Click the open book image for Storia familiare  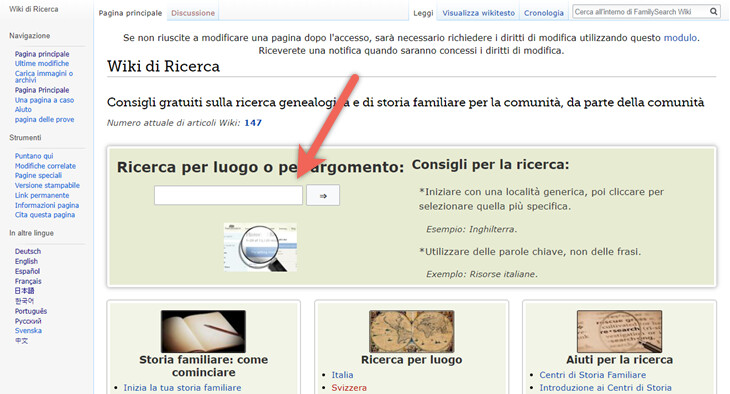[203, 331]
